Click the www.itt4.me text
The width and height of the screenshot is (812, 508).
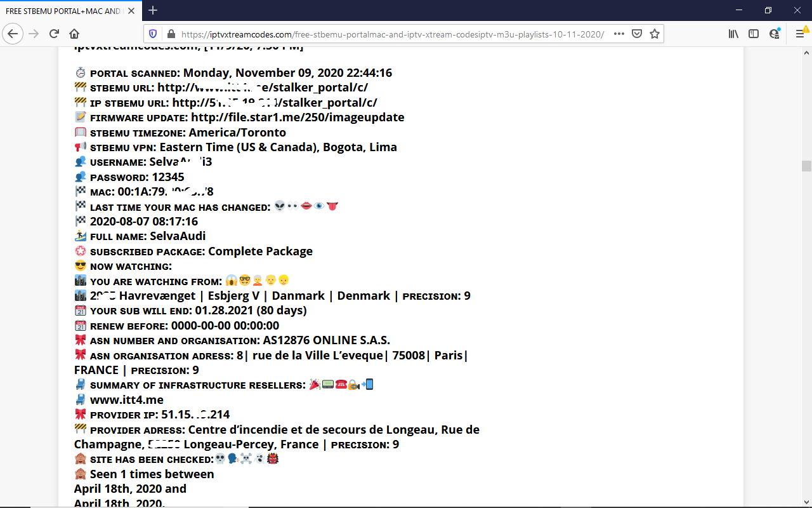coord(127,400)
